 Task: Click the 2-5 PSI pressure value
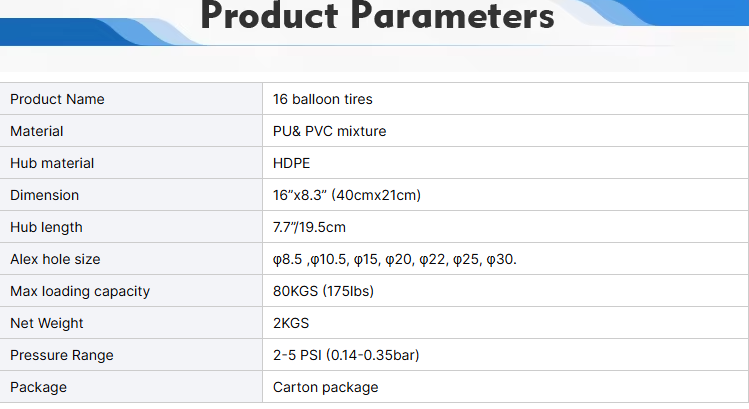pyautogui.click(x=346, y=355)
